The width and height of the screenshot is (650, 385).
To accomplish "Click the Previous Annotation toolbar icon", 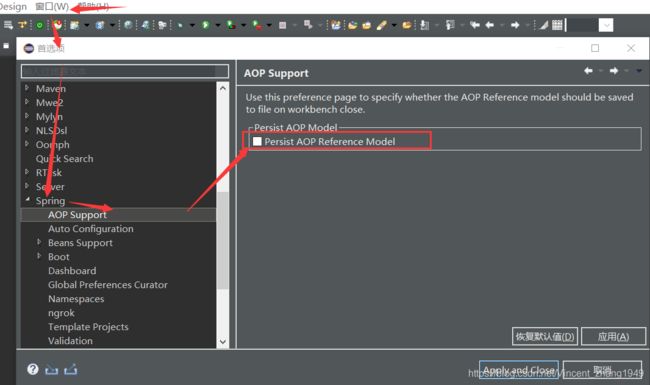I will click(450, 25).
